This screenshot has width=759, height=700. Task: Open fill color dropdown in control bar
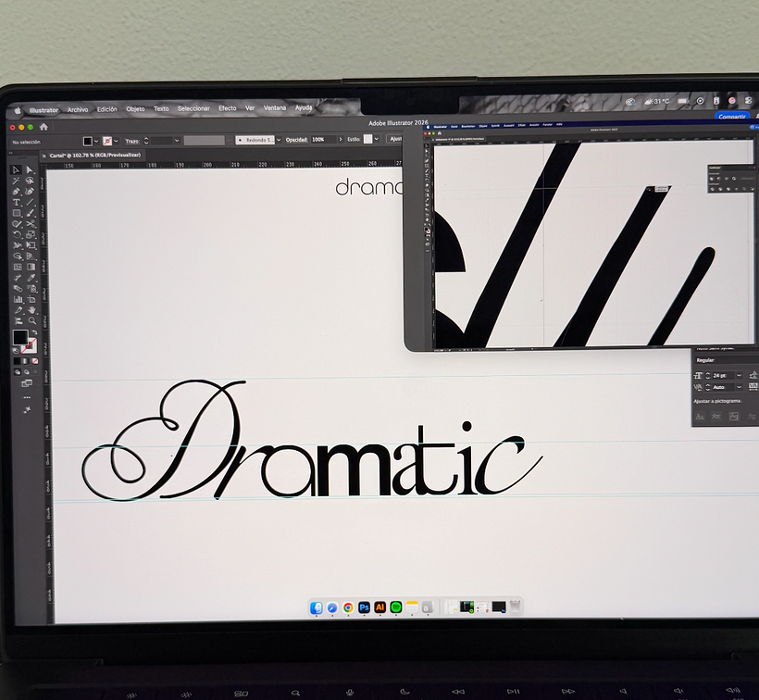click(96, 141)
